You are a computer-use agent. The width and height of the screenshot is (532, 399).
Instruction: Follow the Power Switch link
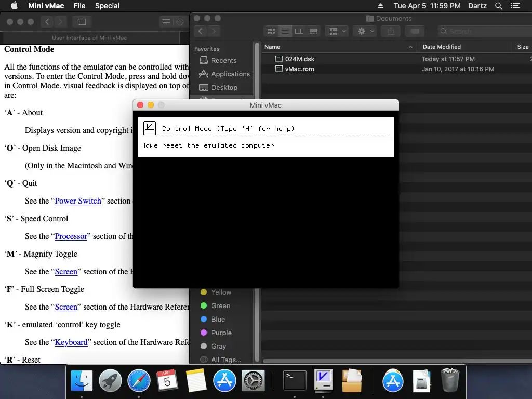point(78,201)
